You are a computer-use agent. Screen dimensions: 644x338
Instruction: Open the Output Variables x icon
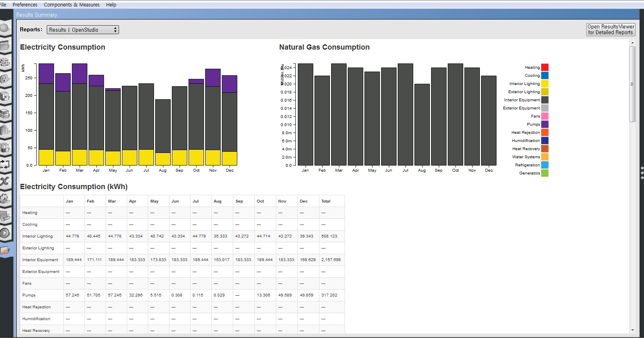point(4,181)
